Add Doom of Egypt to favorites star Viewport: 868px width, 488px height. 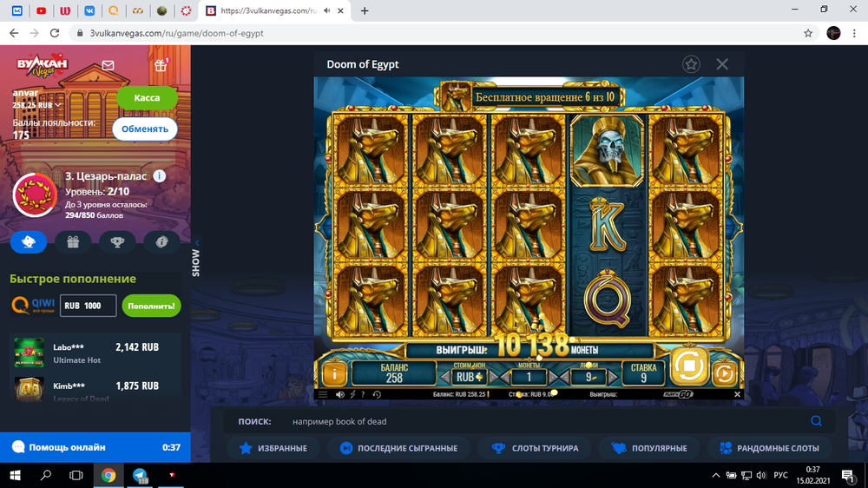point(691,64)
